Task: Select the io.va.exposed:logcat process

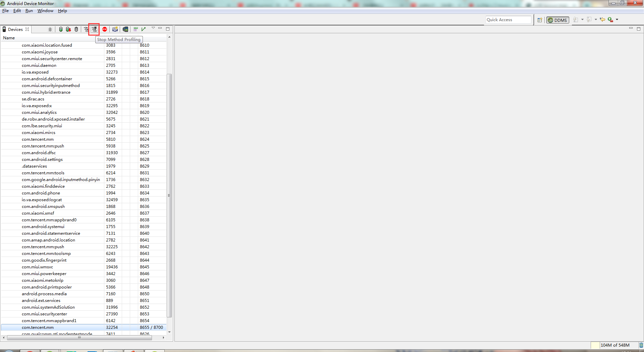Action: tap(84, 200)
